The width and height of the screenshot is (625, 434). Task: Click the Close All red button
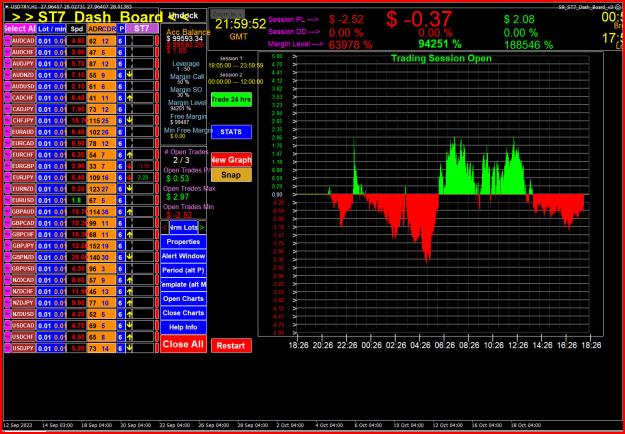tap(183, 344)
